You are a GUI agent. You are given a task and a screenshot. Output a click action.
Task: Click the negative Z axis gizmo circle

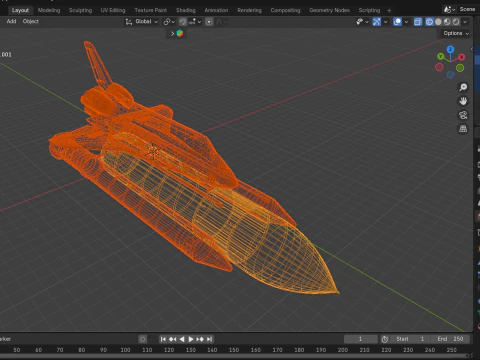[x=450, y=75]
